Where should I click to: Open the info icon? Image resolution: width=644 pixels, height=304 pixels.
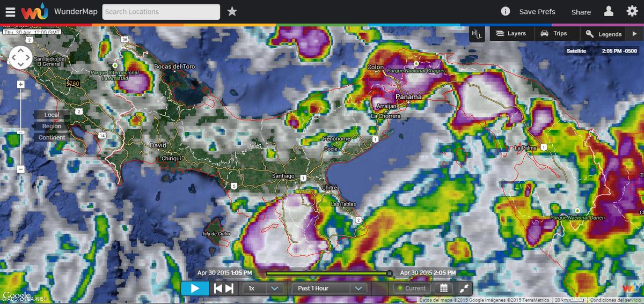pos(505,11)
